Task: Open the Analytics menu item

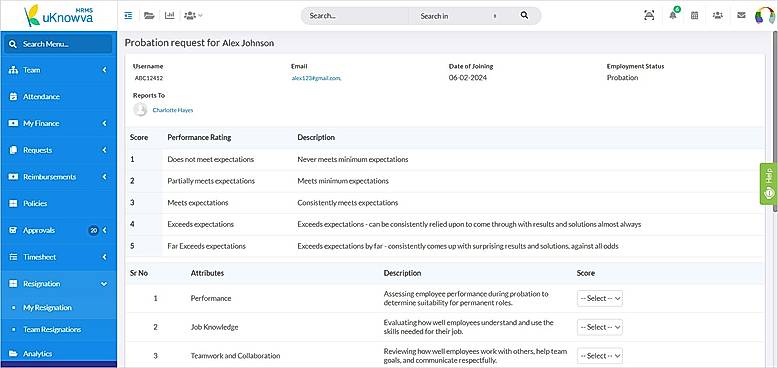Action: pyautogui.click(x=59, y=354)
